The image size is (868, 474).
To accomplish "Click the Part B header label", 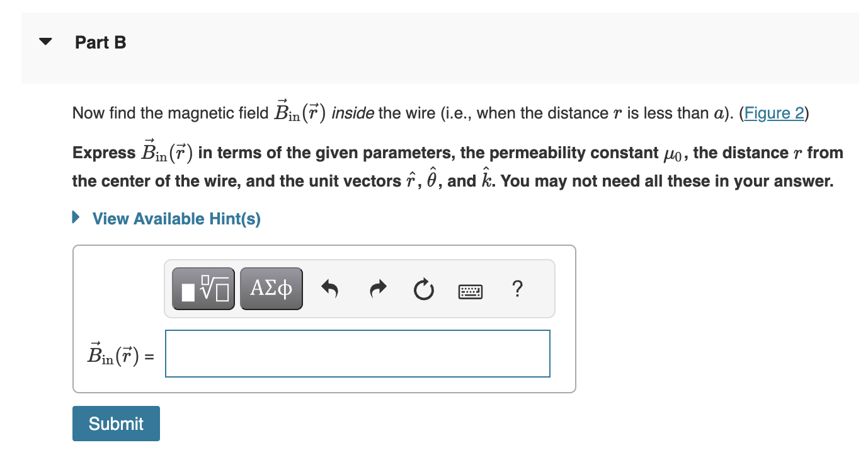I will (100, 42).
